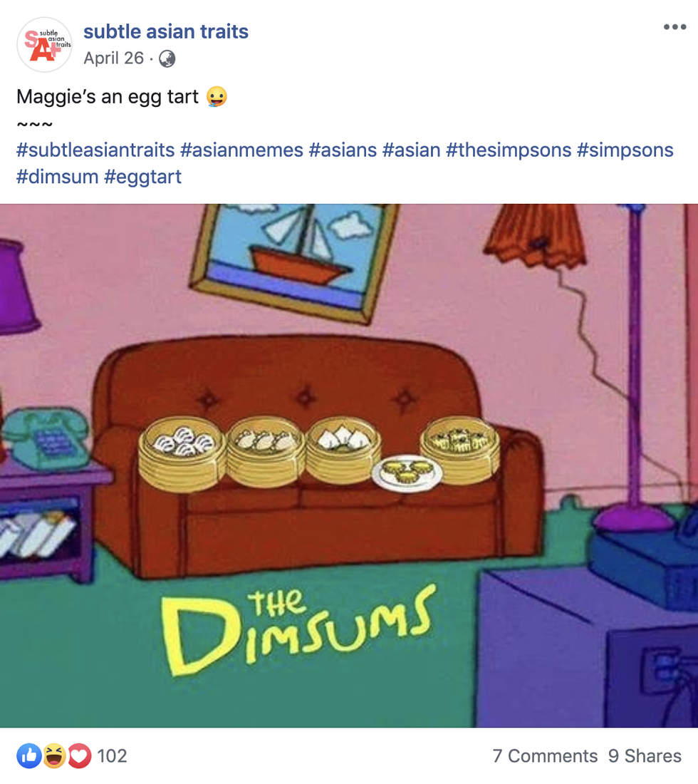Open the #eggtart hashtag
This screenshot has width=698, height=784.
(143, 177)
